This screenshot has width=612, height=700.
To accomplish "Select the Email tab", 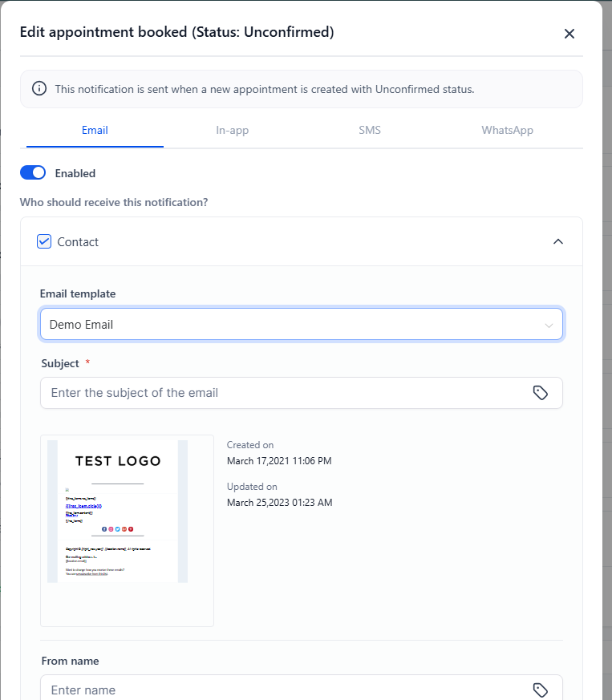I will pyautogui.click(x=95, y=131).
